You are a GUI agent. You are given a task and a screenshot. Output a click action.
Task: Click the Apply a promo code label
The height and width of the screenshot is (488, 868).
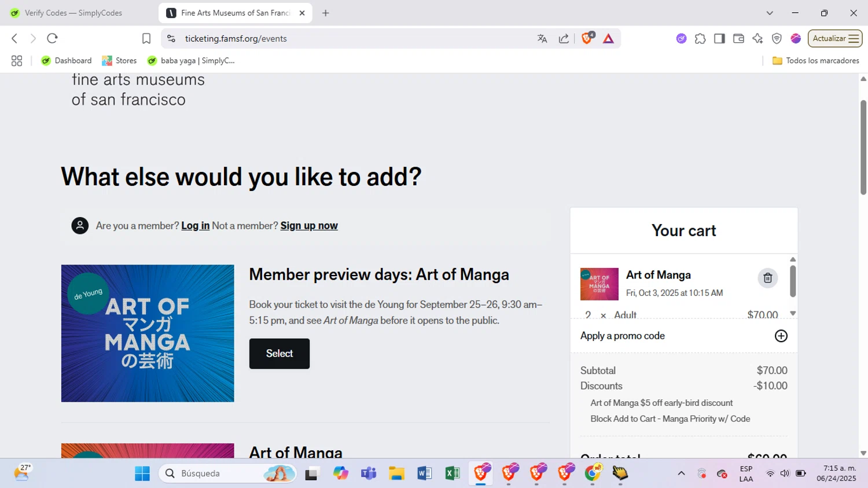tap(623, 336)
